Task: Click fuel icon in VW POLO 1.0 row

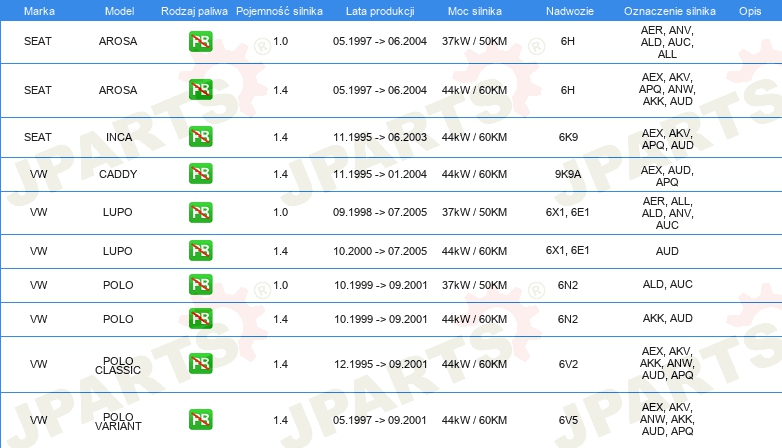Action: [x=200, y=284]
